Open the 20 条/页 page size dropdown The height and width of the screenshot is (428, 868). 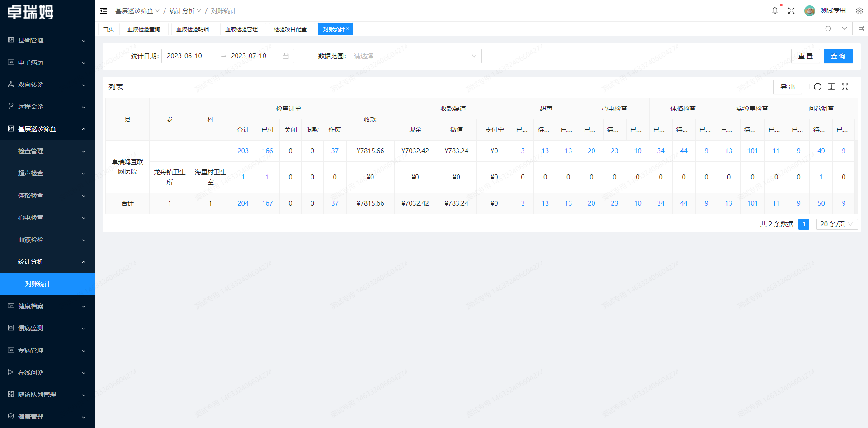coord(837,224)
